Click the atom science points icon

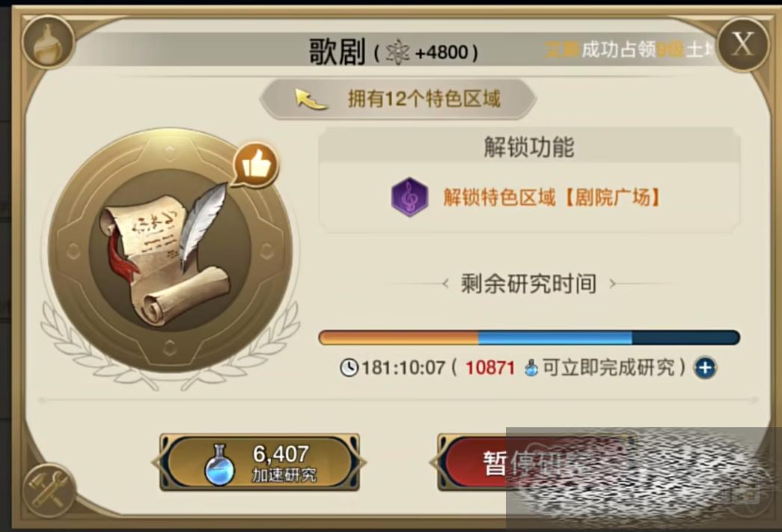(x=397, y=52)
